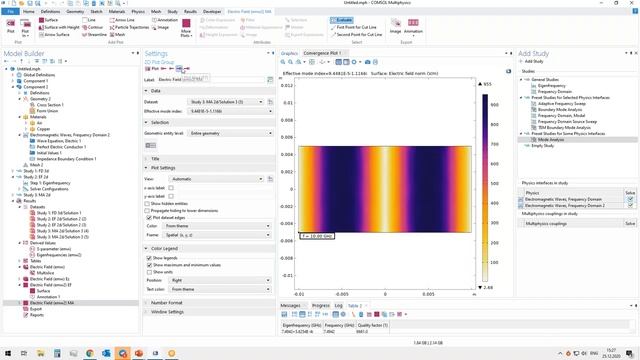Toggle Solve for Electromagnetic Waves, Frequency Domain 2
Viewport: 640px width, 360px height.
630,205
